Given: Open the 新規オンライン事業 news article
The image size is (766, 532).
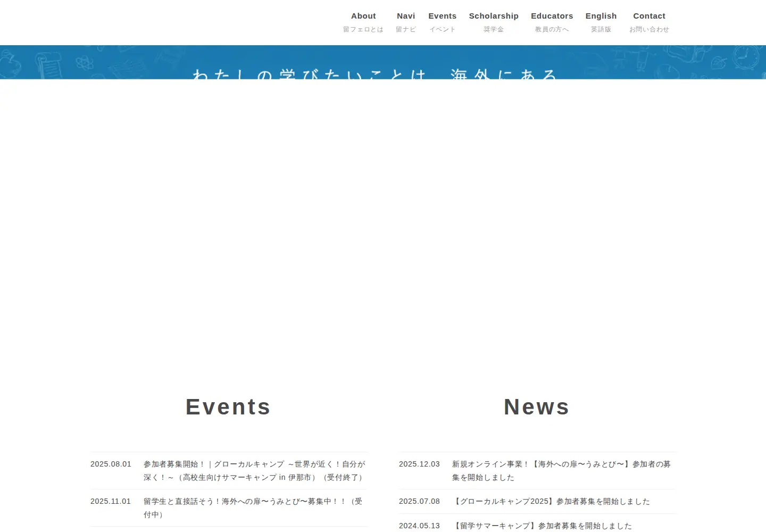Looking at the screenshot, I should coord(562,471).
